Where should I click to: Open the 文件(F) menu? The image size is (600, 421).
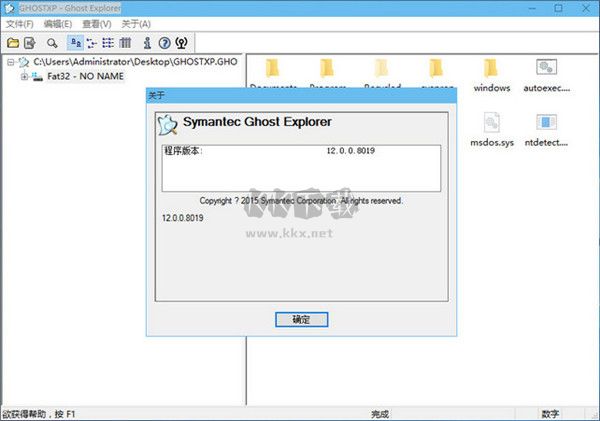click(20, 24)
